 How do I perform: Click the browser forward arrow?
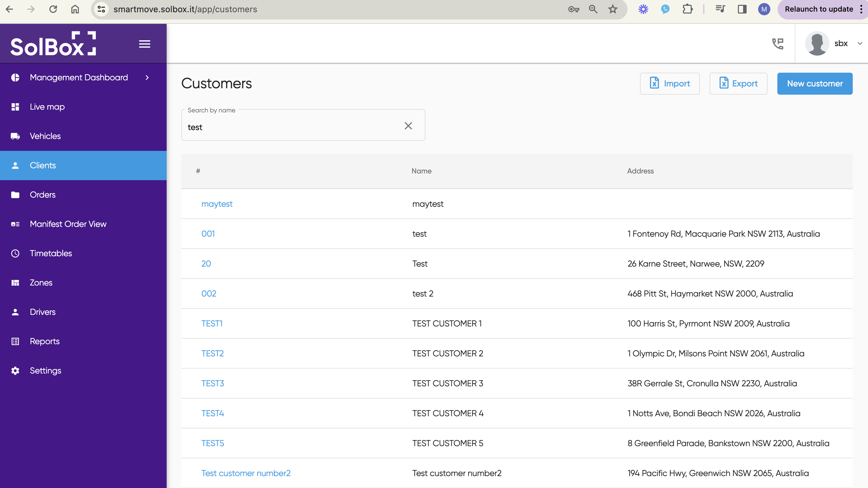(x=31, y=9)
